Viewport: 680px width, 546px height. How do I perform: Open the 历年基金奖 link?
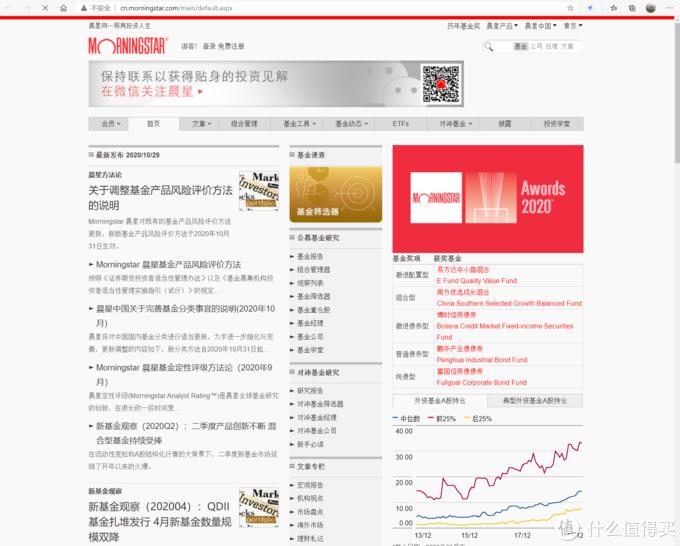tap(464, 26)
